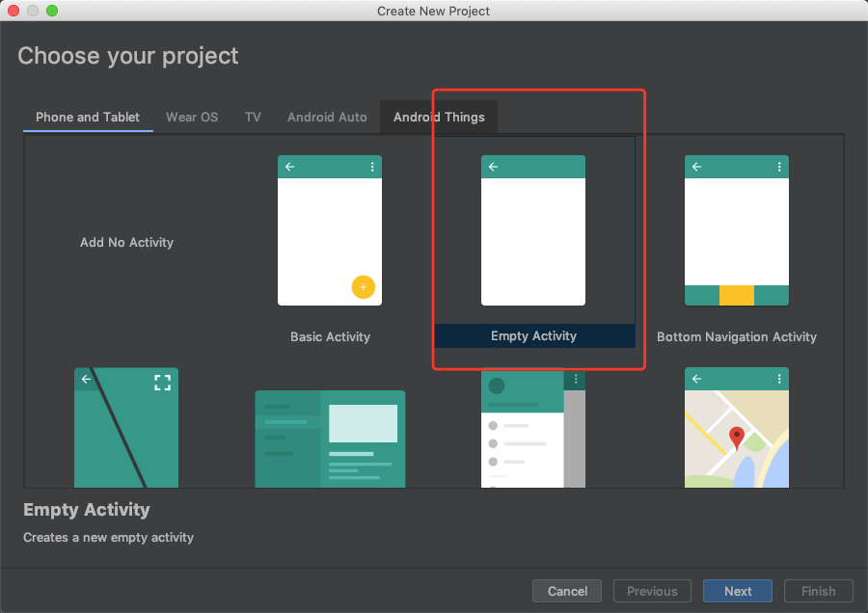Click the Bottom Navigation Activity label
868x613 pixels.
737,337
